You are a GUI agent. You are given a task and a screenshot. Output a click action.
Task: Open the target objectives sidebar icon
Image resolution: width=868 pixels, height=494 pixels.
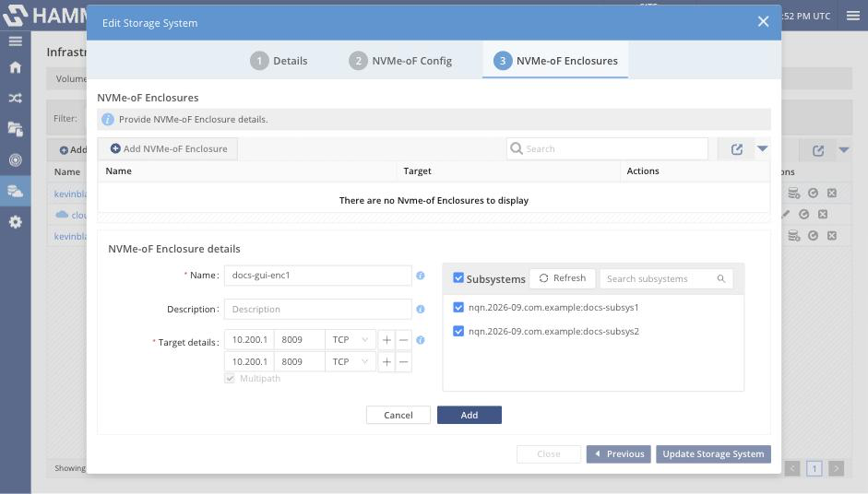coord(16,160)
